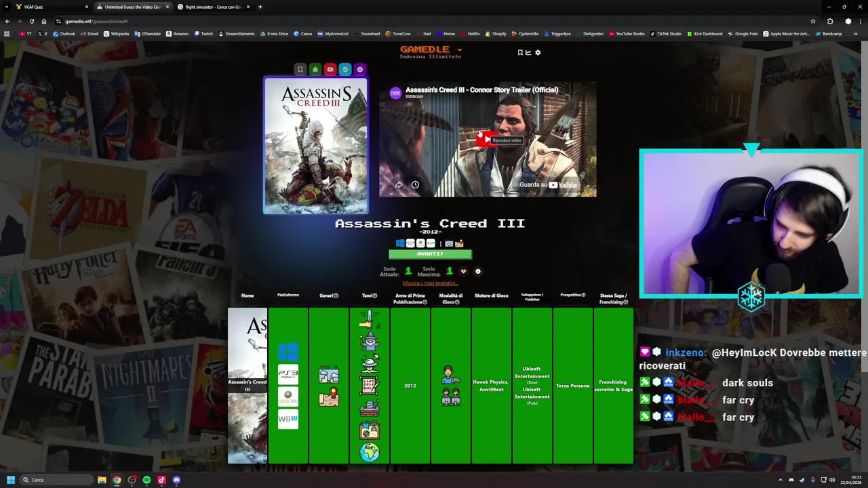Click the Havok Physics, AnvilNext cell

point(492,386)
